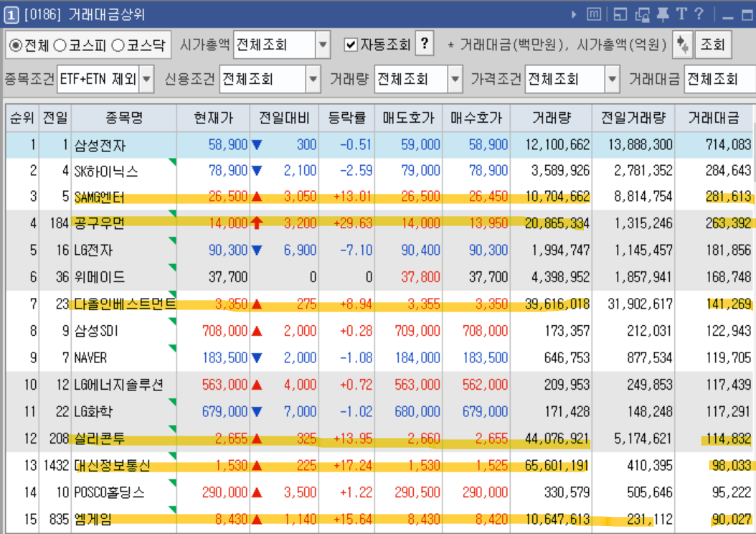Select the 다올인베스트먼트 stock name

coord(125,304)
